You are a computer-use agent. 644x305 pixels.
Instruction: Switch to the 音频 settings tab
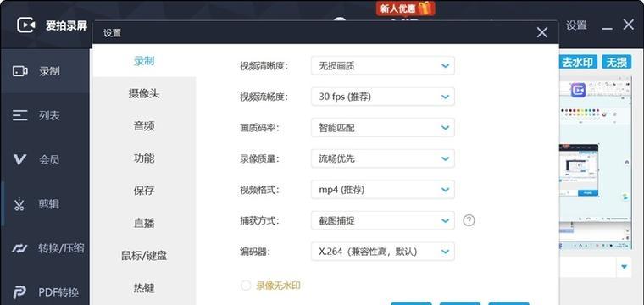pyautogui.click(x=144, y=125)
